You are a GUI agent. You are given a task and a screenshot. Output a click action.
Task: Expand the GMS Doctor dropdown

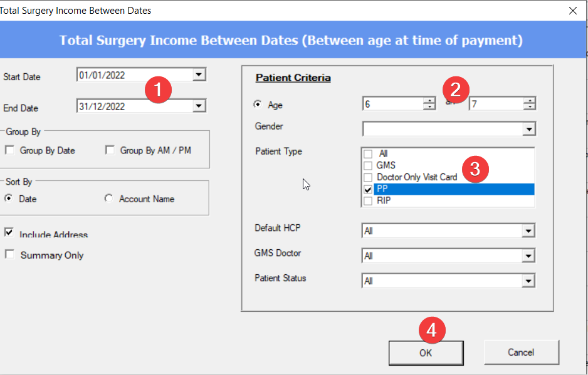click(529, 256)
